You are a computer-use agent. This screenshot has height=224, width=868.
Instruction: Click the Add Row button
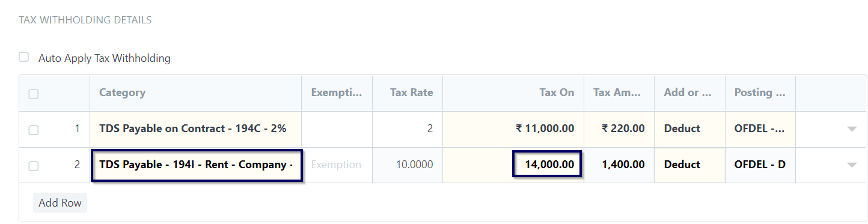tap(60, 203)
